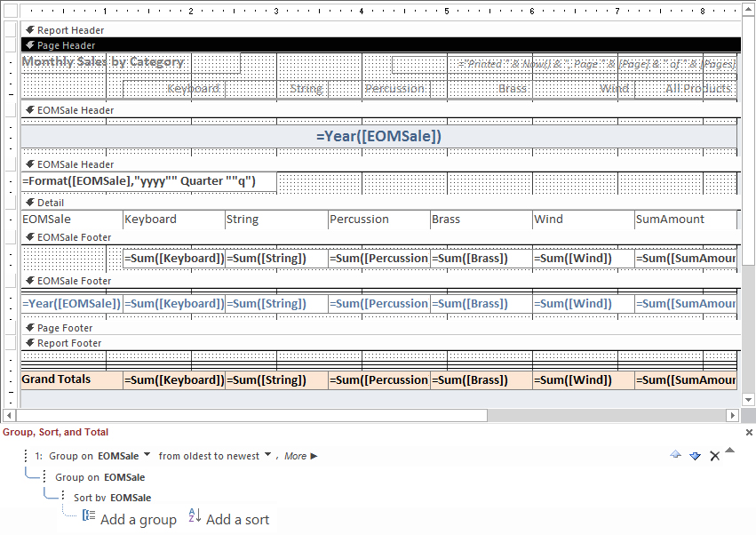The image size is (756, 535).
Task: Open the EOMSale group field dropdown
Action: click(x=147, y=455)
